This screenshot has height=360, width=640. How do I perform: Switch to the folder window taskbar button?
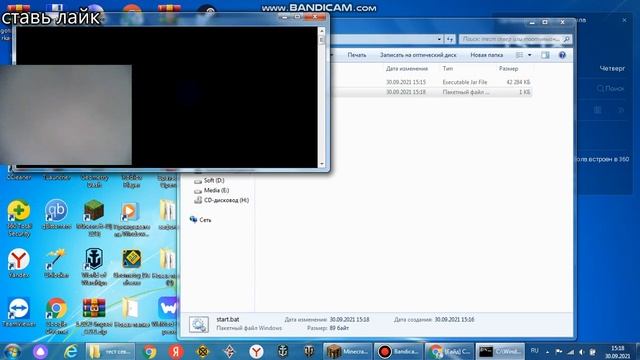coord(111,351)
